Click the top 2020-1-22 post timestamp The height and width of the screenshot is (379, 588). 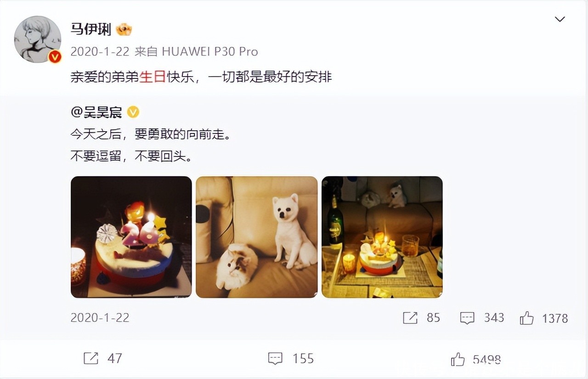click(100, 51)
